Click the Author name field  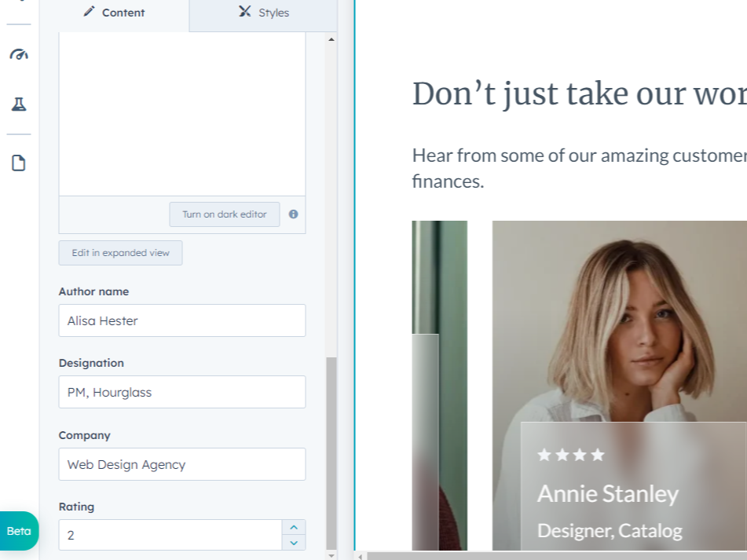181,320
